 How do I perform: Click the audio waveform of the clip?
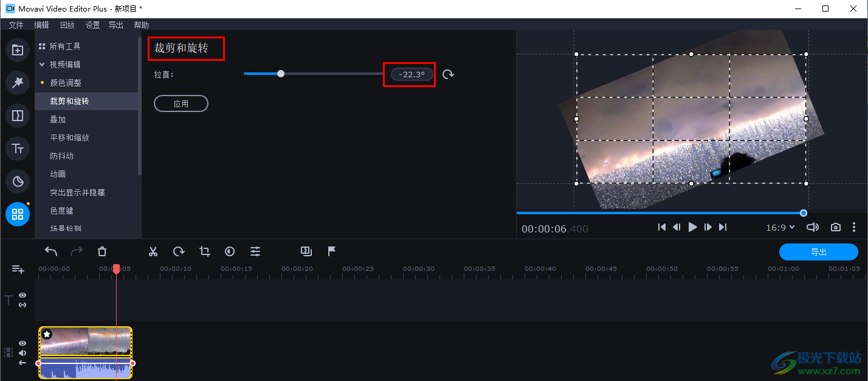click(x=86, y=368)
